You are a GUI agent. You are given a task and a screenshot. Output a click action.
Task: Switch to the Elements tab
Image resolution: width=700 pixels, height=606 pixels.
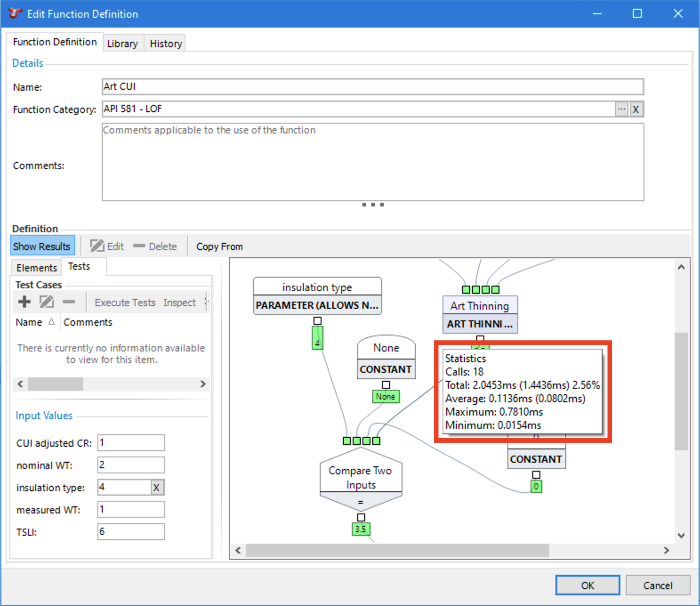pos(36,268)
